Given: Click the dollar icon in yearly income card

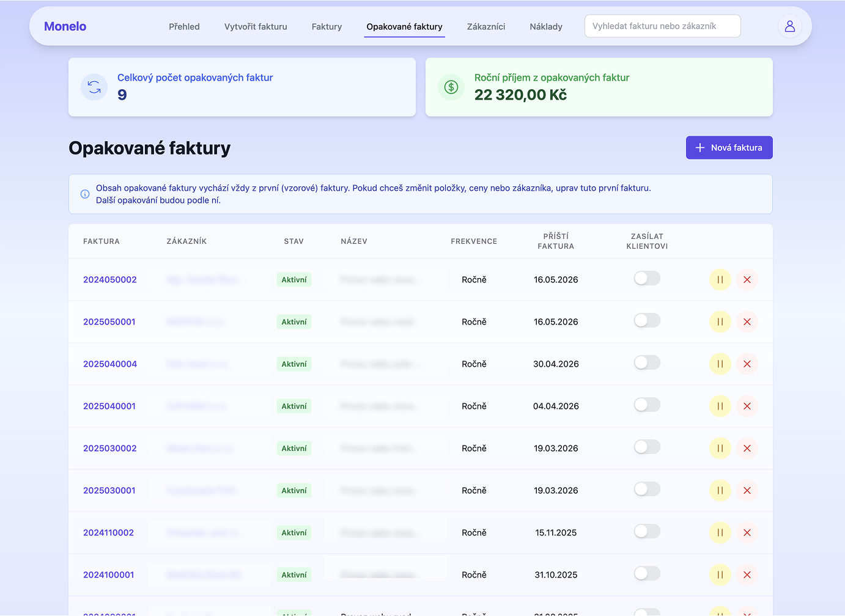Looking at the screenshot, I should pyautogui.click(x=451, y=87).
